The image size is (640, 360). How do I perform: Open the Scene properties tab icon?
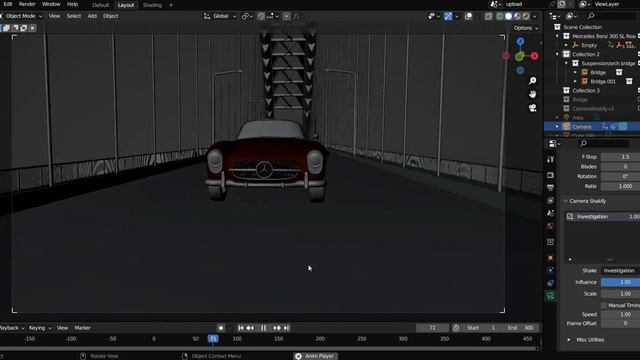(550, 213)
